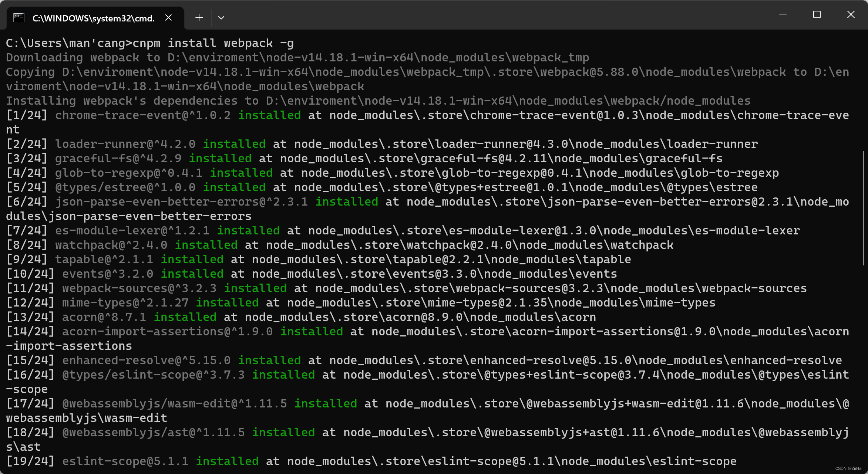Click the cmd icon in the tab
Image resolution: width=868 pixels, height=474 pixels.
19,18
